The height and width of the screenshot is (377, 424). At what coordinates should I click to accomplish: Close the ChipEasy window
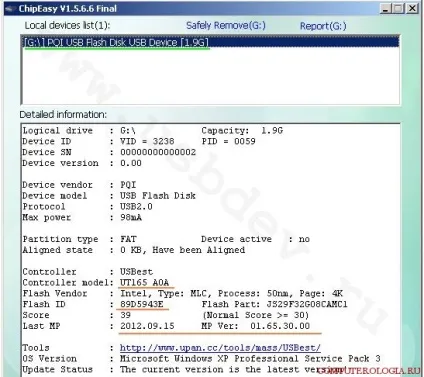tap(412, 8)
